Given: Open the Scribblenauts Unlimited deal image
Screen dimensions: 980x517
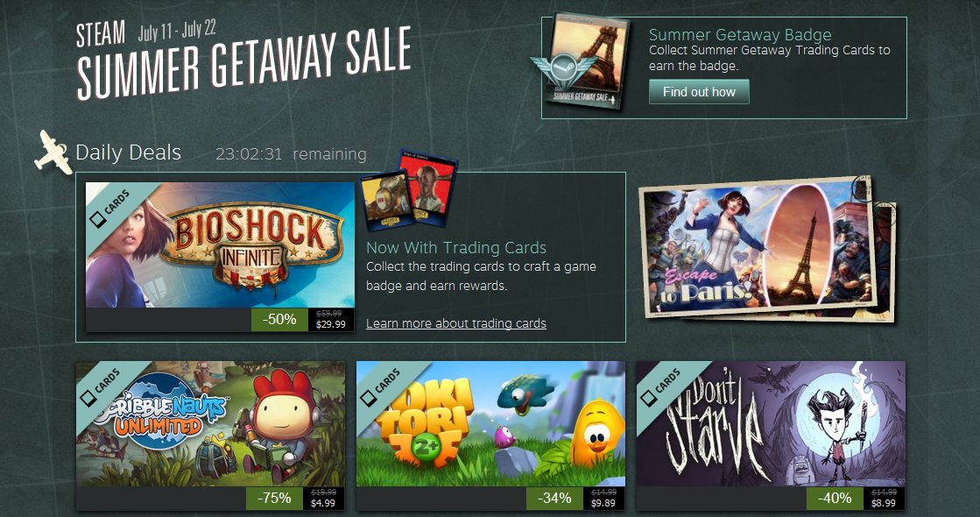Looking at the screenshot, I should (x=210, y=424).
